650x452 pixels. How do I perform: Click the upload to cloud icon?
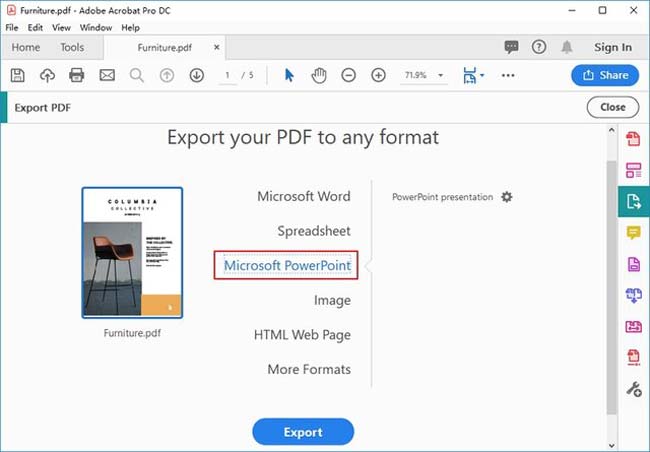47,75
